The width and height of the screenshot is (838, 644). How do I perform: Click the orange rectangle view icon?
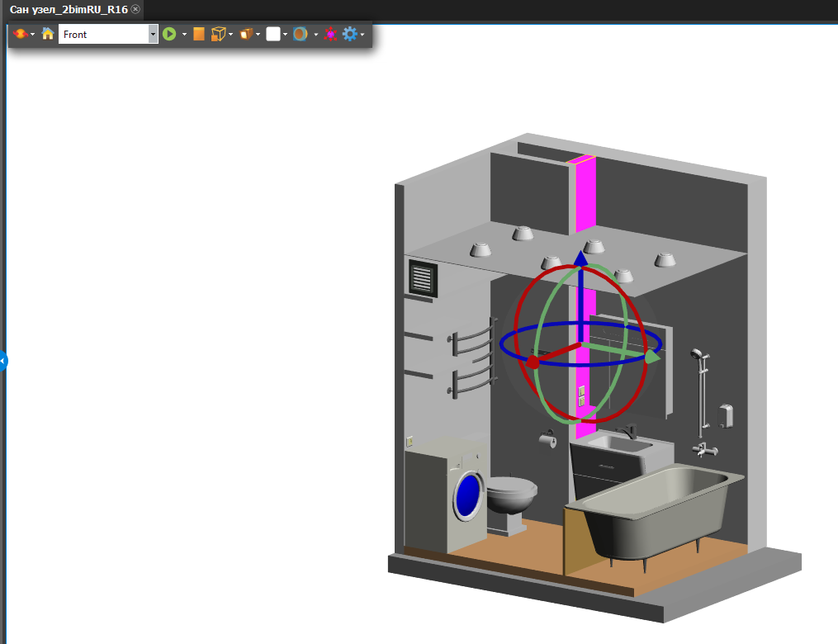click(x=199, y=34)
